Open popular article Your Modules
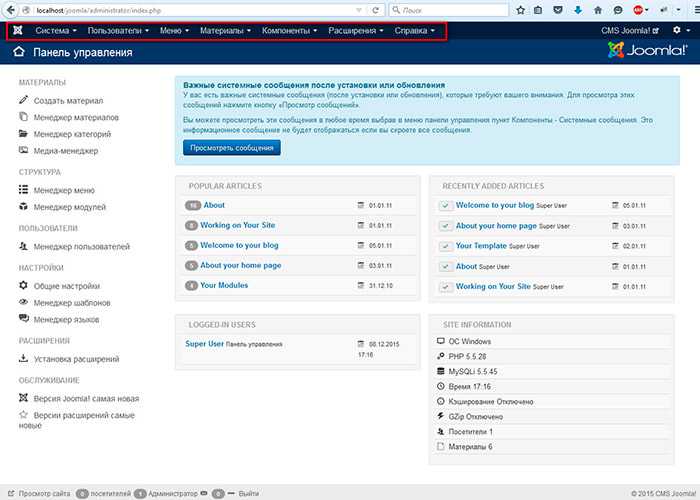This screenshot has width=700, height=500. click(x=224, y=285)
